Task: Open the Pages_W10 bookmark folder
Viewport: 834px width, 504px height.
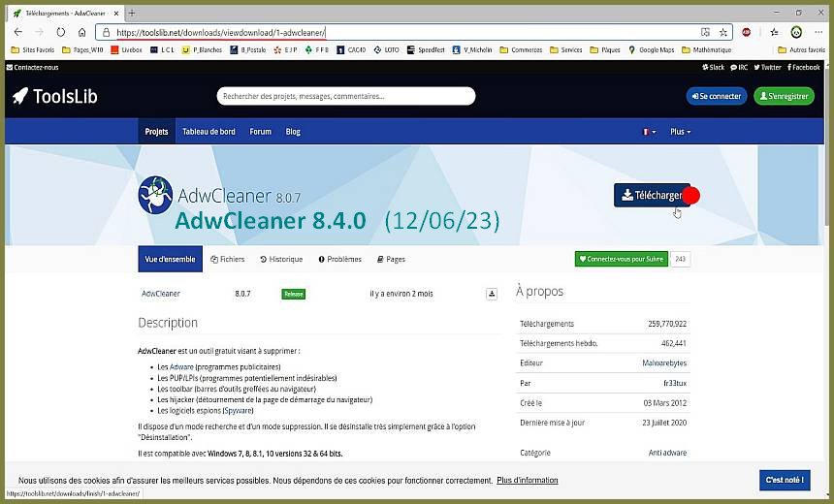Action: pyautogui.click(x=82, y=49)
